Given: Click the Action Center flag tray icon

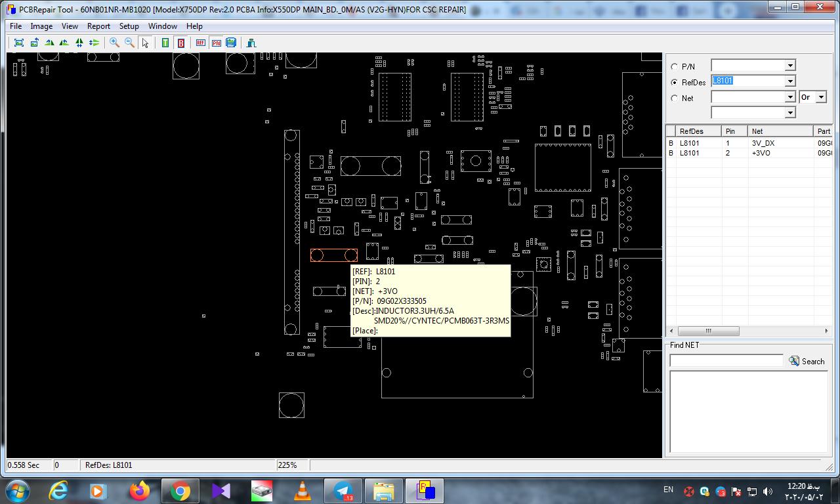Looking at the screenshot, I should 736,492.
